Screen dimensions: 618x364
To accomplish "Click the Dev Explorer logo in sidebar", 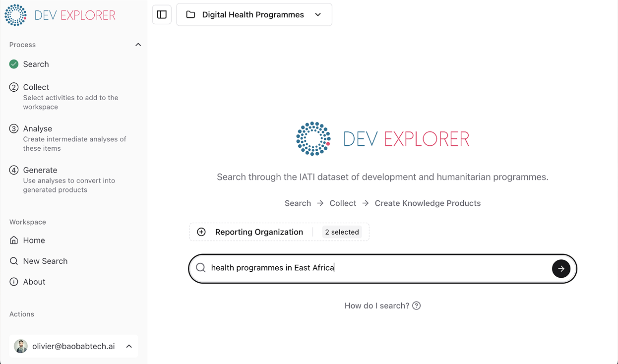I will (x=60, y=15).
